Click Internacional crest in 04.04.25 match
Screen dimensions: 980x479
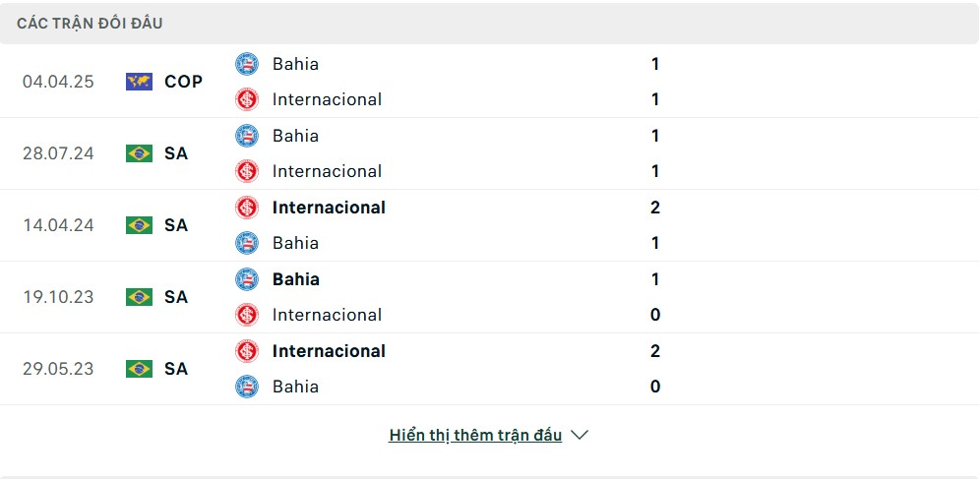tap(247, 99)
